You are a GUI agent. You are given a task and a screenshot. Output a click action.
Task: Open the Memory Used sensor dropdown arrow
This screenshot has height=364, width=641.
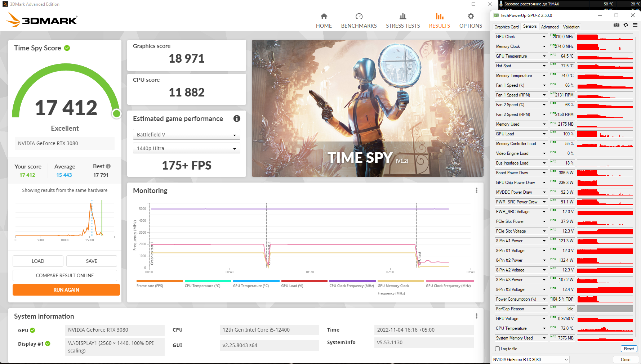[544, 124]
